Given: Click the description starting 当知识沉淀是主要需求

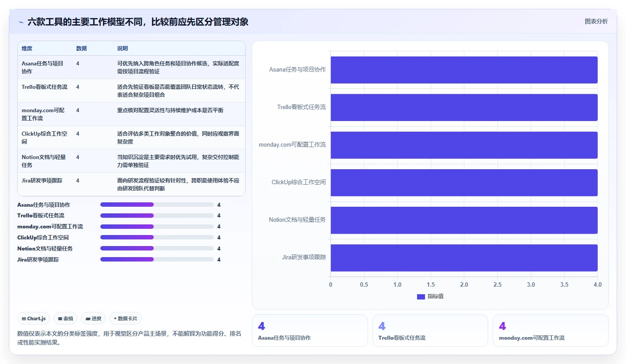Looking at the screenshot, I should coord(178,161).
